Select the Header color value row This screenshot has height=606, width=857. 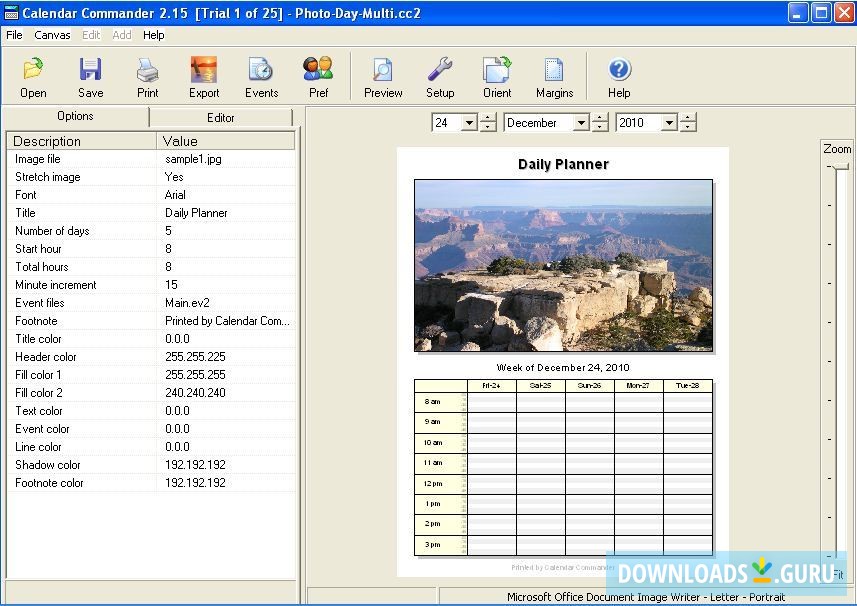tap(228, 357)
